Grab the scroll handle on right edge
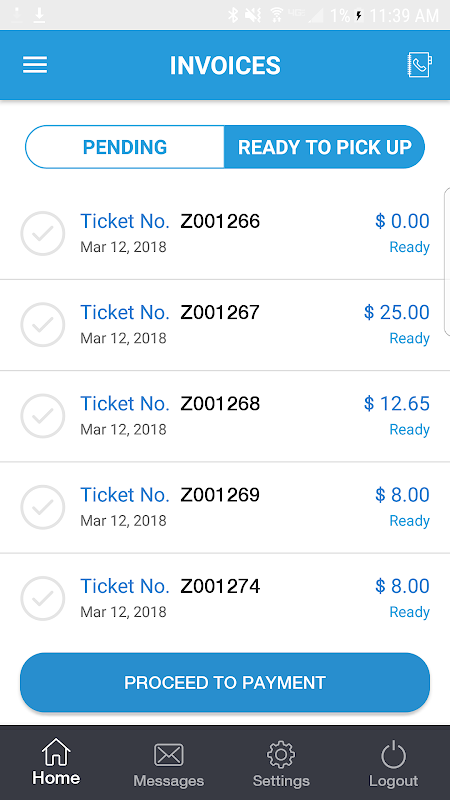 click(447, 261)
